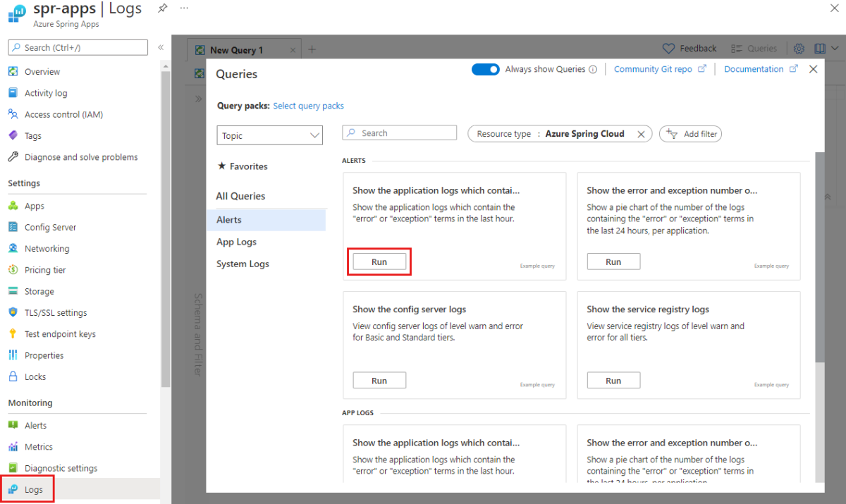Image resolution: width=846 pixels, height=504 pixels.
Task: Open the Tags icon in sidebar
Action: coord(13,135)
